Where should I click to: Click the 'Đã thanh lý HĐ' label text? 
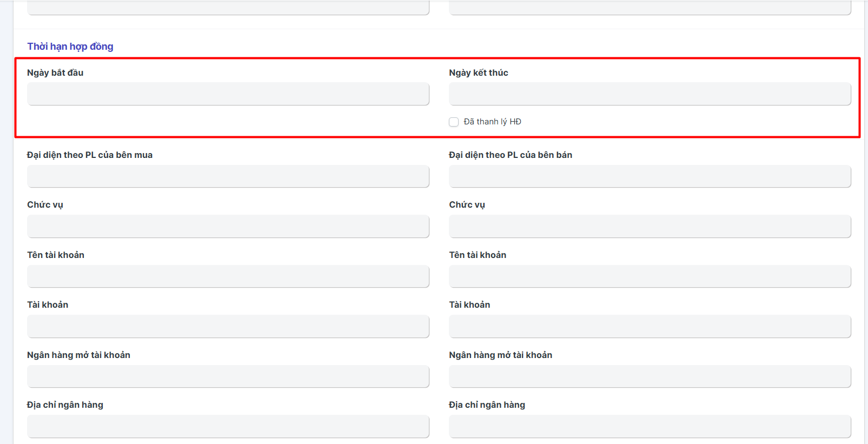coord(492,122)
